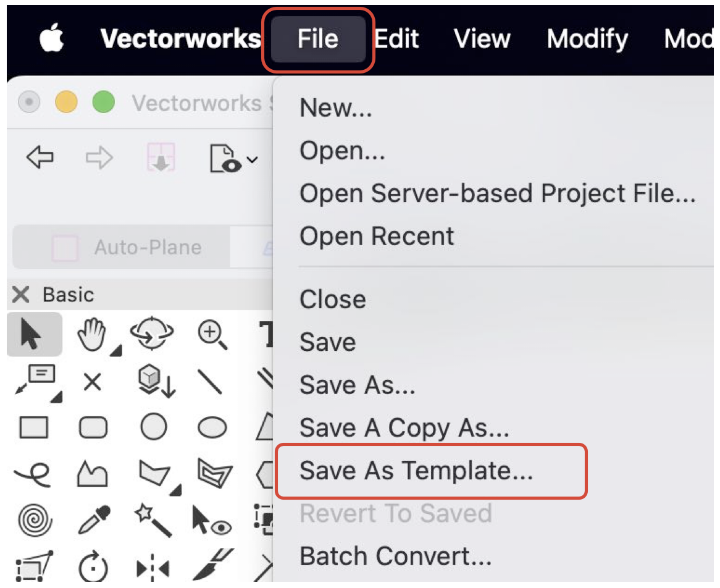Select the Selection arrow tool

32,335
